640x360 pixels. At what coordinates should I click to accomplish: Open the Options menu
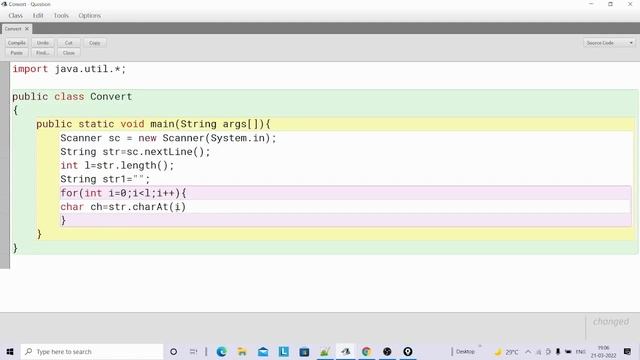tap(89, 16)
